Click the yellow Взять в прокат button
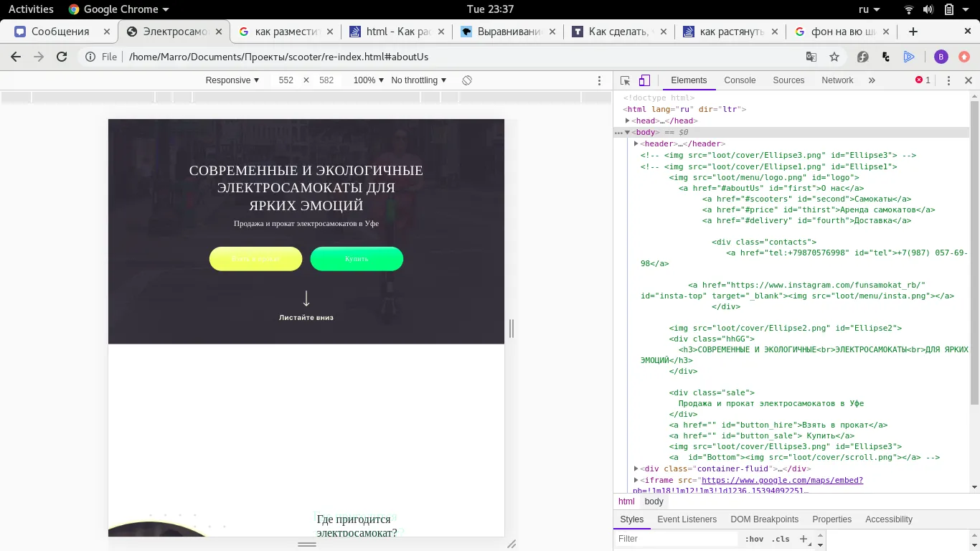This screenshot has width=980, height=551. pyautogui.click(x=255, y=259)
